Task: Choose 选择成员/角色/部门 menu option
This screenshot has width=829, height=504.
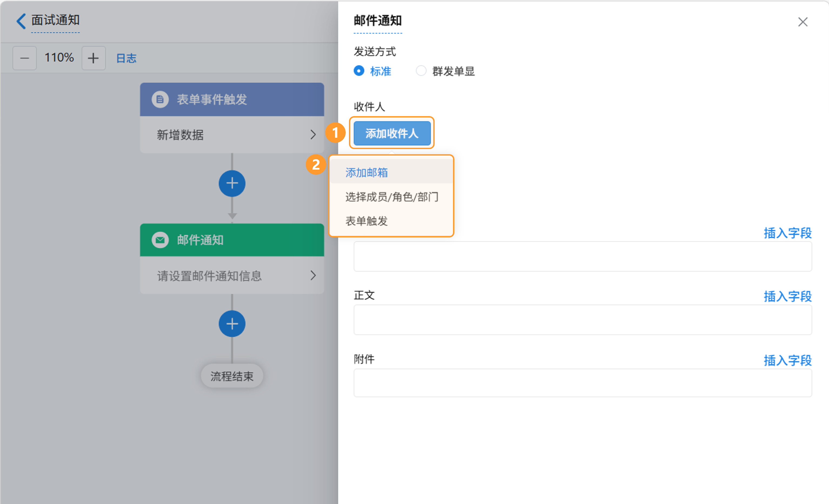Action: coord(392,197)
